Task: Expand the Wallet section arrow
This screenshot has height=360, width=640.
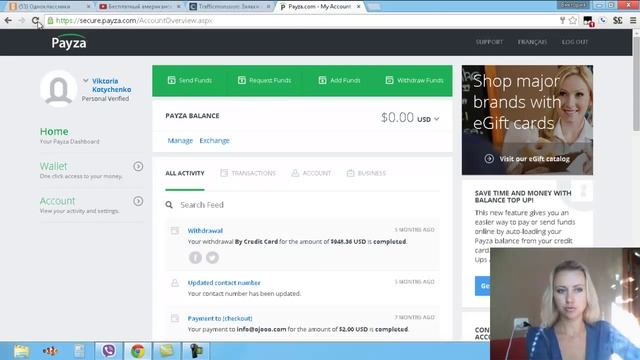Action: (138, 166)
